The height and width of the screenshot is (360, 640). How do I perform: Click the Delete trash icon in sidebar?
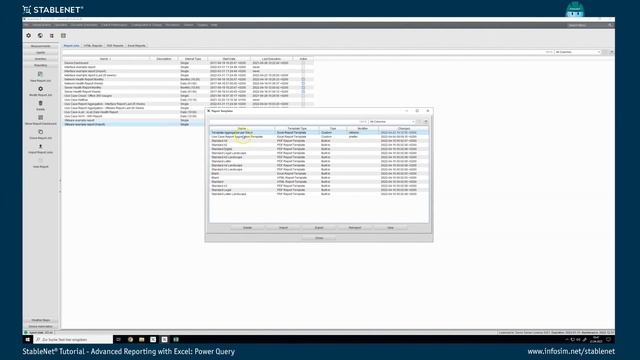click(x=40, y=103)
